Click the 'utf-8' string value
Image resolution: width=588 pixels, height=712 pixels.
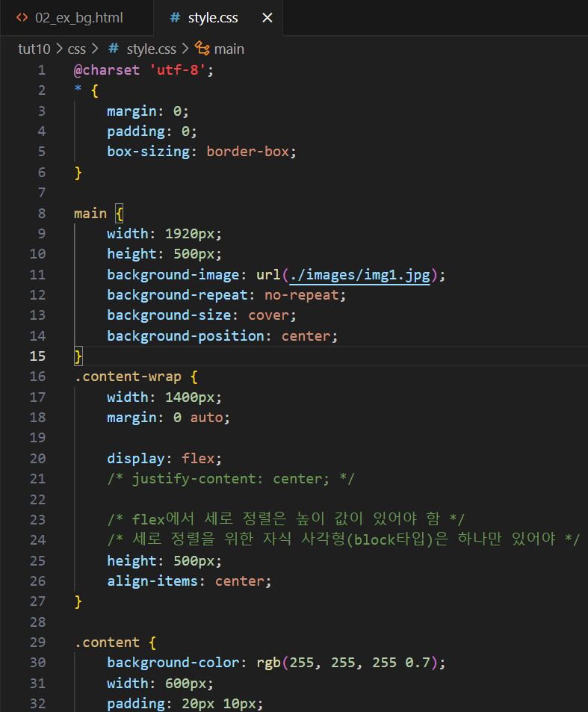coord(178,70)
